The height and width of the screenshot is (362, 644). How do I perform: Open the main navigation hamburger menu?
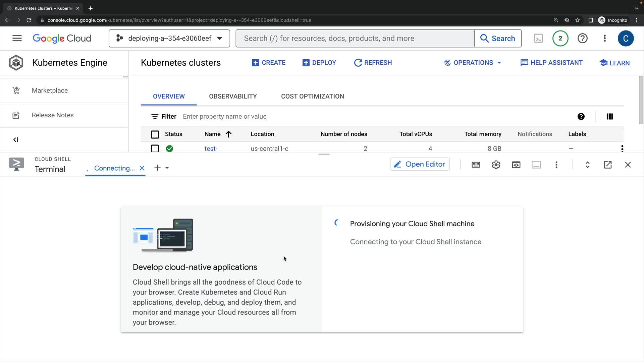[x=17, y=38]
